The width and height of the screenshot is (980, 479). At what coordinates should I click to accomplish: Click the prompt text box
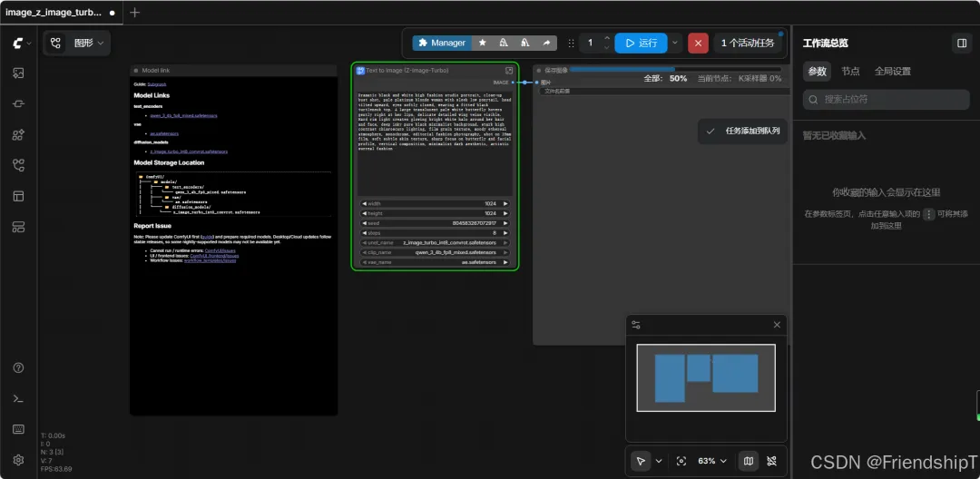pos(435,143)
